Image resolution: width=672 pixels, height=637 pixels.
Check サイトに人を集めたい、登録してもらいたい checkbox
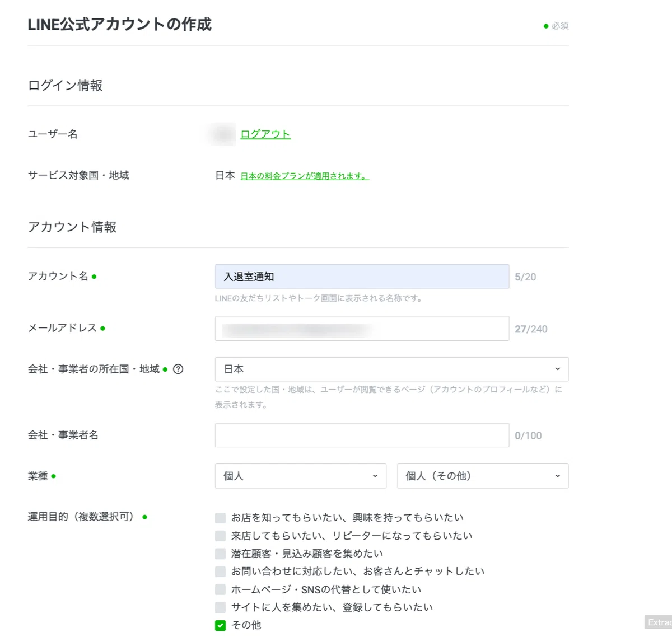[x=221, y=607]
